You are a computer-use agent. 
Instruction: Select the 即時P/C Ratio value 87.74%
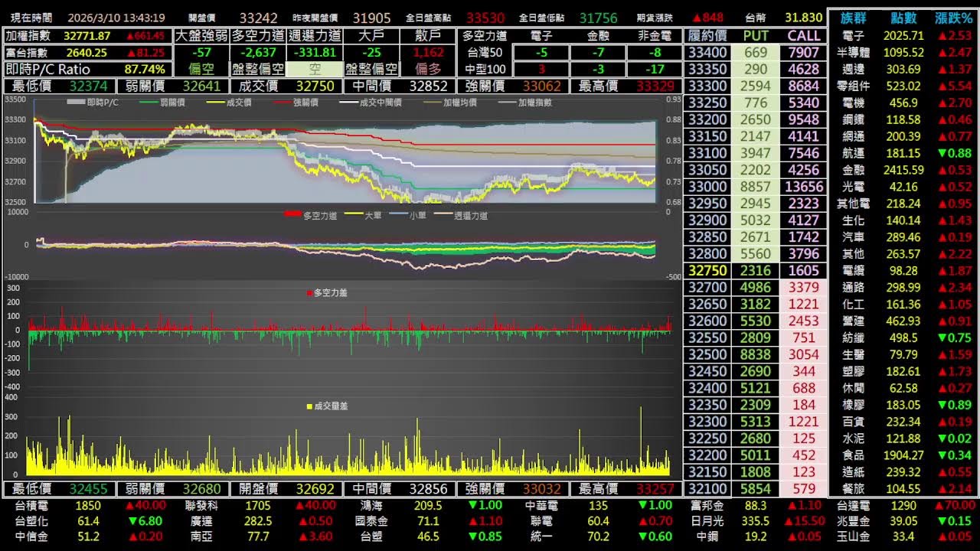[145, 69]
